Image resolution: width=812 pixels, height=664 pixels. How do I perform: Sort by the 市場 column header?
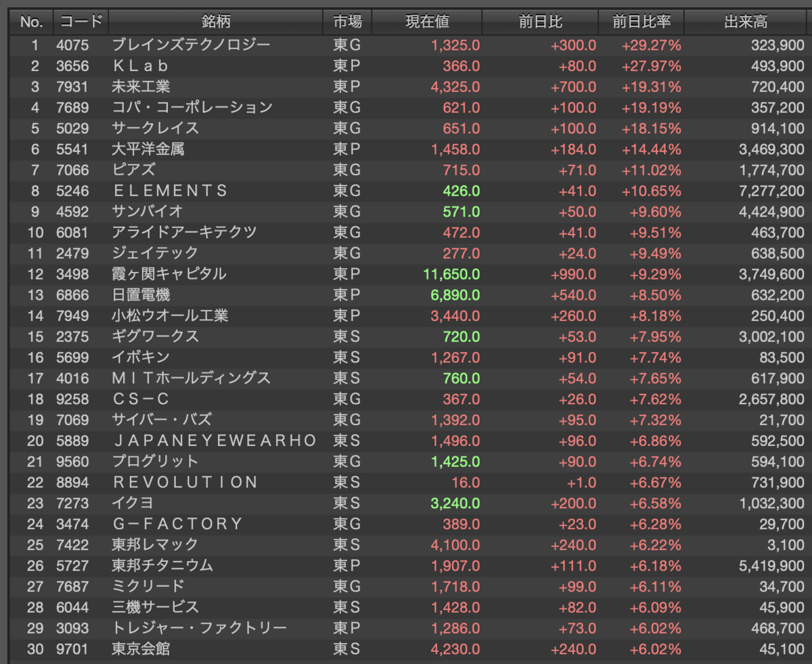[x=348, y=22]
